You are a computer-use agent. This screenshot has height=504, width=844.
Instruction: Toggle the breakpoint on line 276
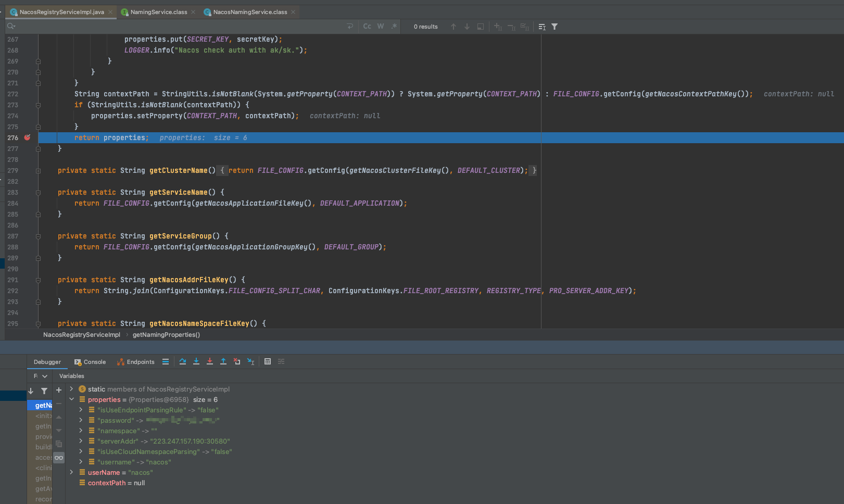pos(28,137)
